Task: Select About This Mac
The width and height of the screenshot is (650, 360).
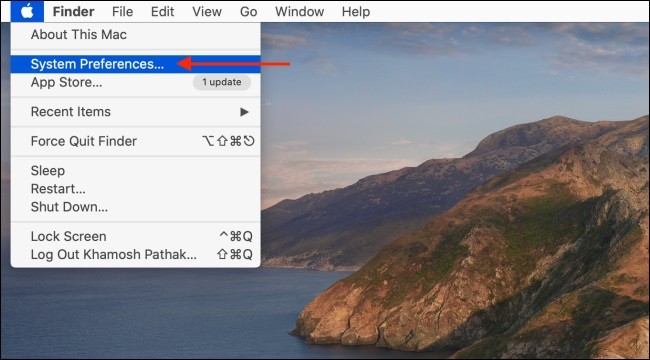Action: 136,35
